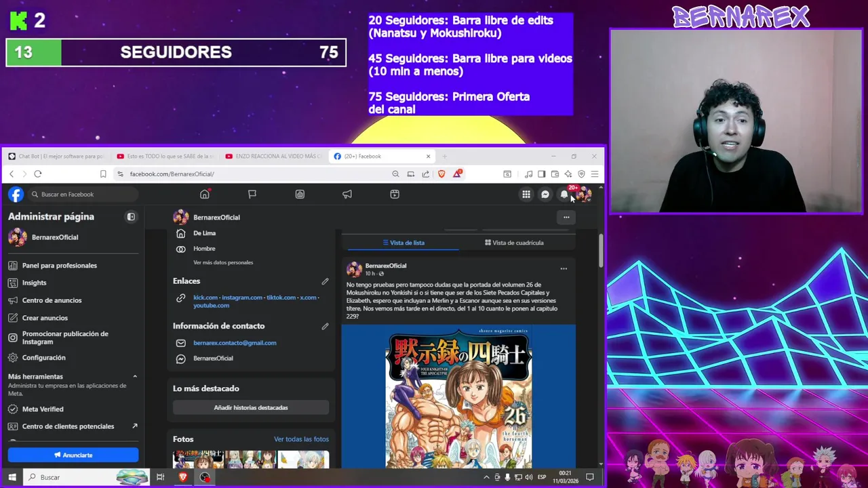Switch to Vista de cuadrícula tab

click(x=514, y=243)
